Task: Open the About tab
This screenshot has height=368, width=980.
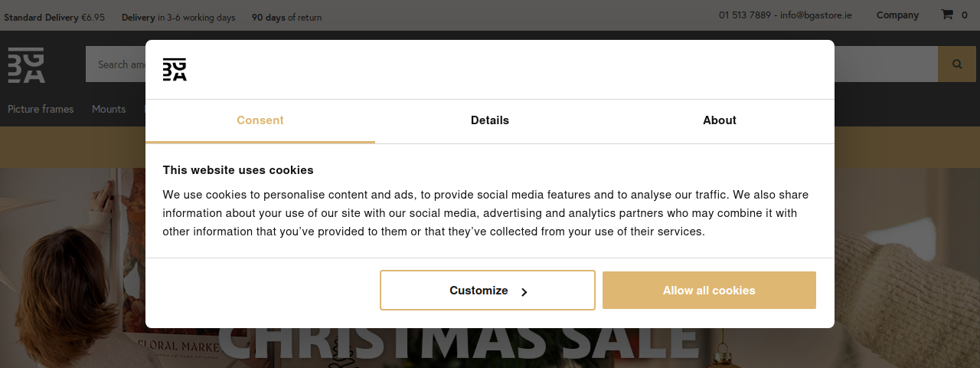Action: 720,120
